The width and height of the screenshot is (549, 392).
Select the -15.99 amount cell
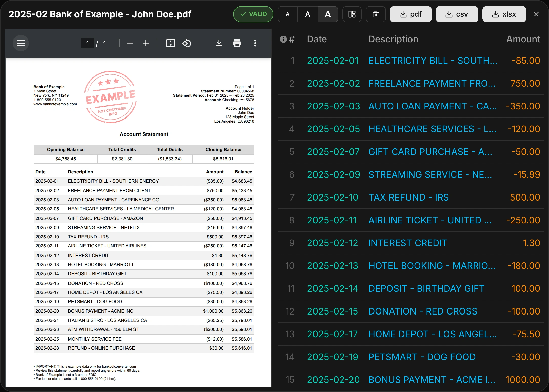[x=527, y=175]
